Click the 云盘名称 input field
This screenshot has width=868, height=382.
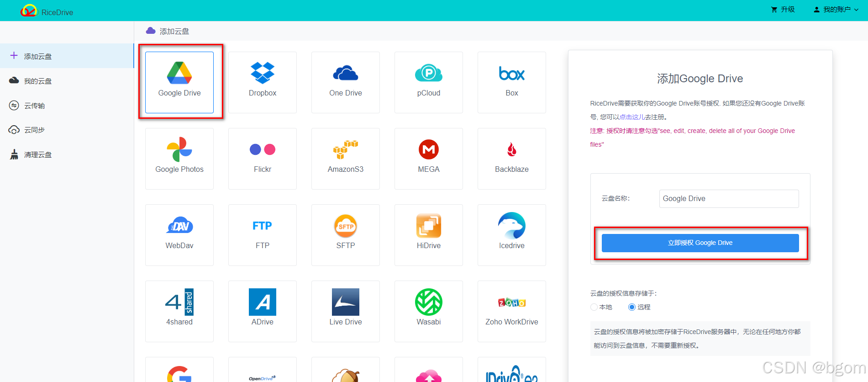pyautogui.click(x=729, y=199)
